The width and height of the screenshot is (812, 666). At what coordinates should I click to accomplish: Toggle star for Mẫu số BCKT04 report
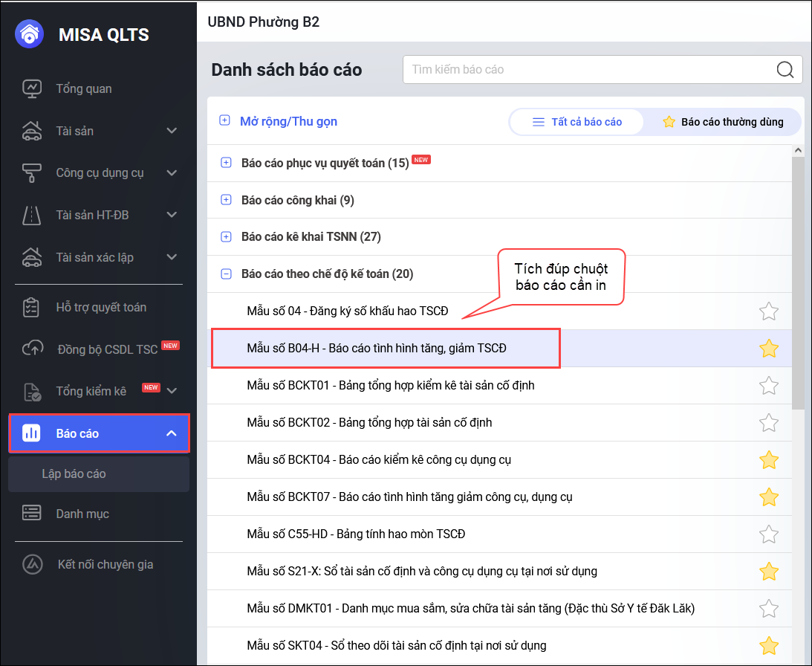click(768, 459)
